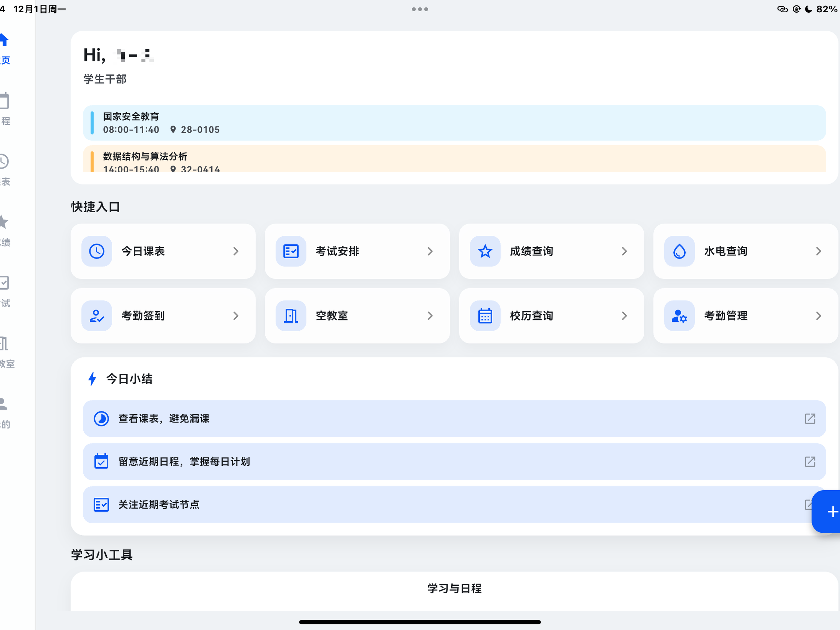Expand the 成绩查询 chevron arrow
The width and height of the screenshot is (840, 630).
click(624, 251)
